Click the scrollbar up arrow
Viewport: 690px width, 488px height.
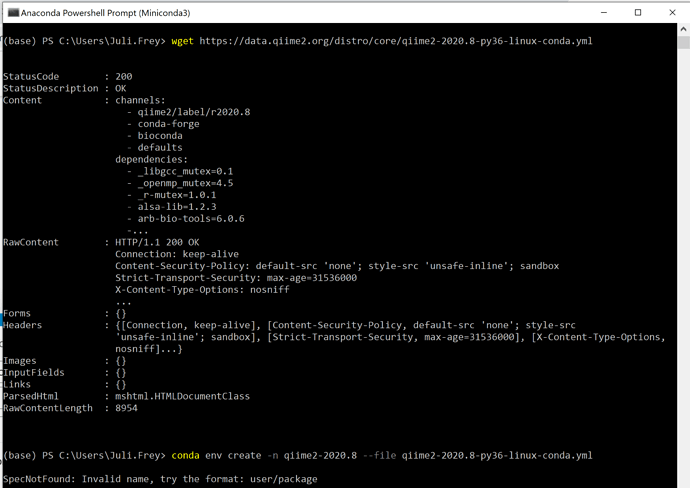pos(683,29)
